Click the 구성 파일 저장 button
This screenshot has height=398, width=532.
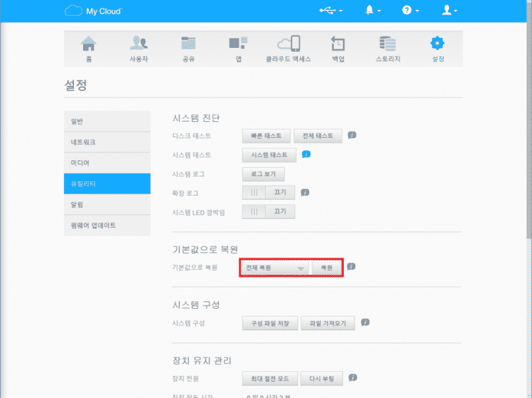(x=270, y=323)
